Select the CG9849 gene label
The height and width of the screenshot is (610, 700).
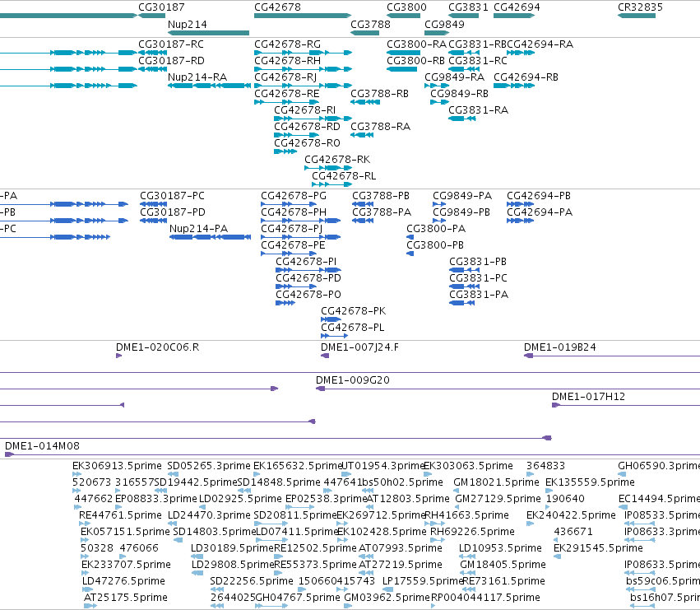coord(444,24)
